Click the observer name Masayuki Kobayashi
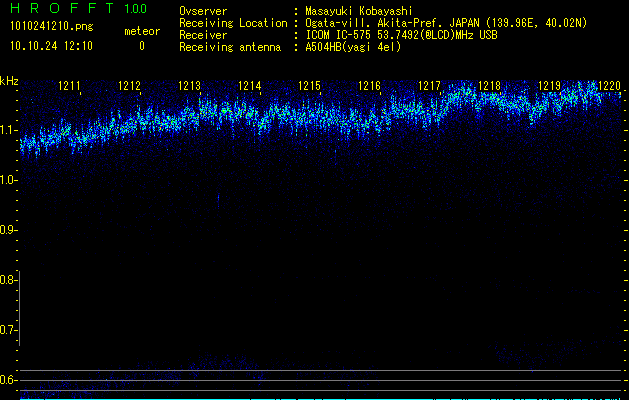629x400 pixels. point(358,11)
